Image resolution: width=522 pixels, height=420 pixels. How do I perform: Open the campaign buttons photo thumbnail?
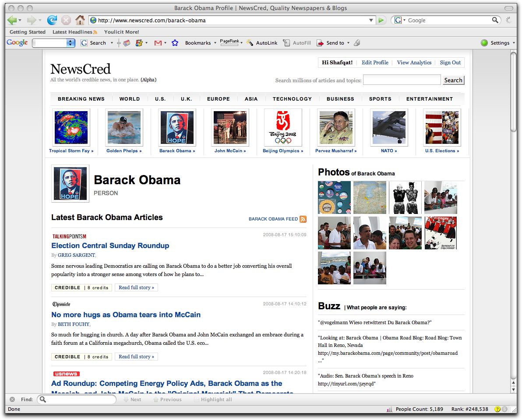pos(334,197)
